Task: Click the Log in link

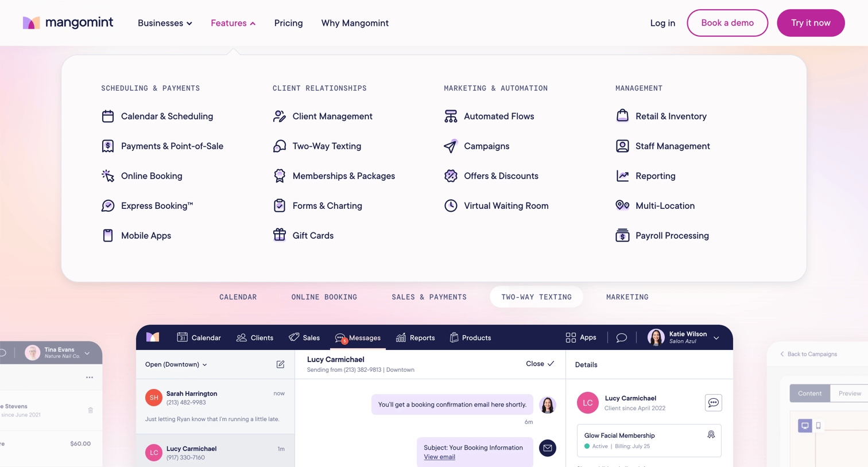Action: (x=662, y=23)
